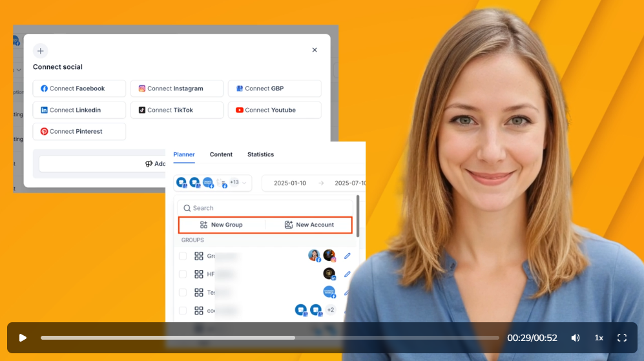Open the end date 2025-07-10 field
The image size is (644, 361).
(350, 183)
